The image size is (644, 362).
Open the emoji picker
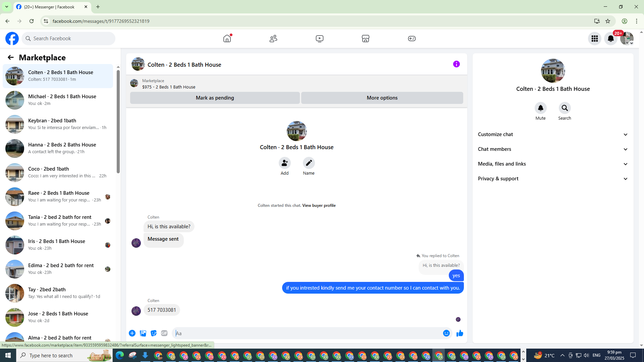[x=446, y=333]
